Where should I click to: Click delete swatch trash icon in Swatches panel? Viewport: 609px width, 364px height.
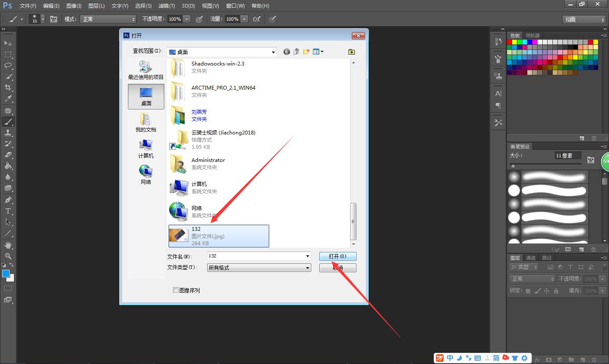(594, 138)
